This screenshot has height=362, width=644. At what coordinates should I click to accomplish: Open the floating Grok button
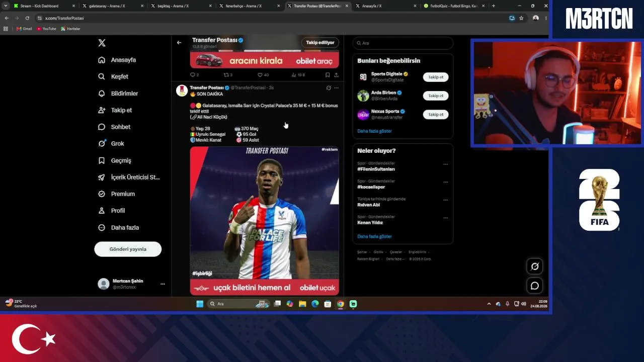(x=534, y=266)
